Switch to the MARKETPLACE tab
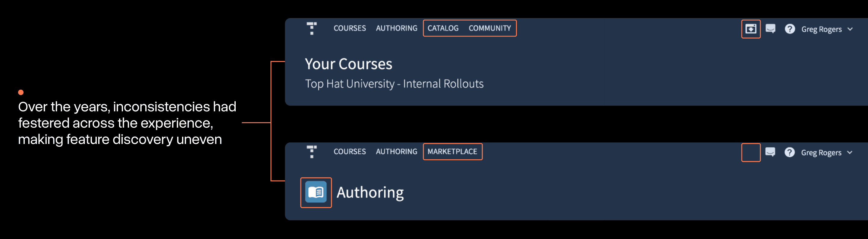This screenshot has width=868, height=239. (452, 152)
